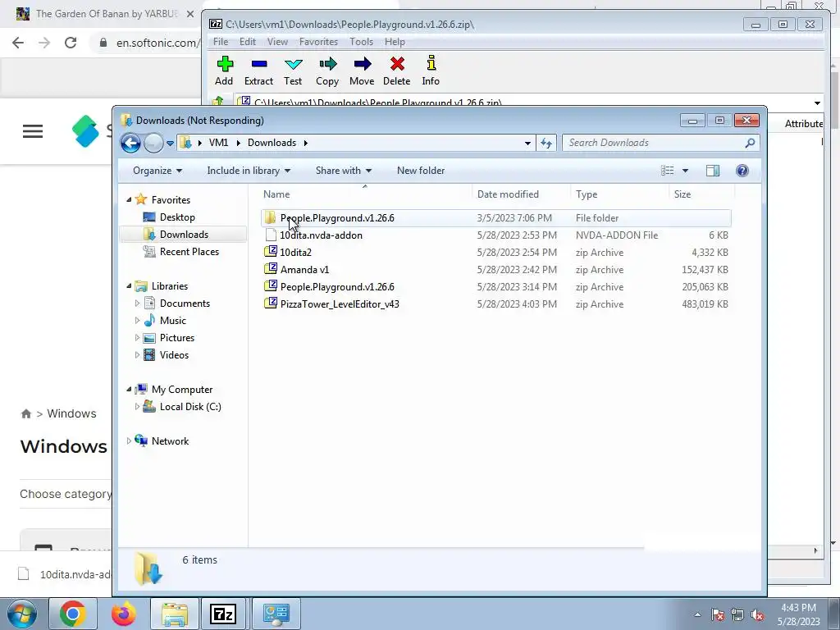This screenshot has height=630, width=840.
Task: Open Explorer help question mark icon
Action: click(x=742, y=171)
